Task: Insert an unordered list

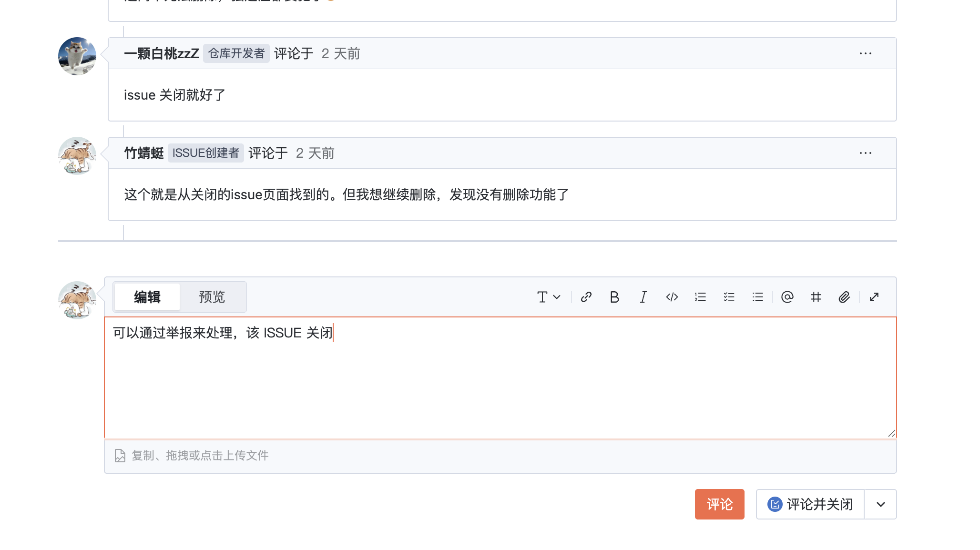Action: click(757, 297)
